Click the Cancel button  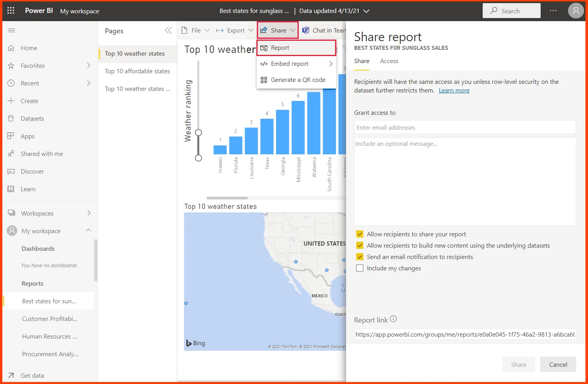coord(558,364)
